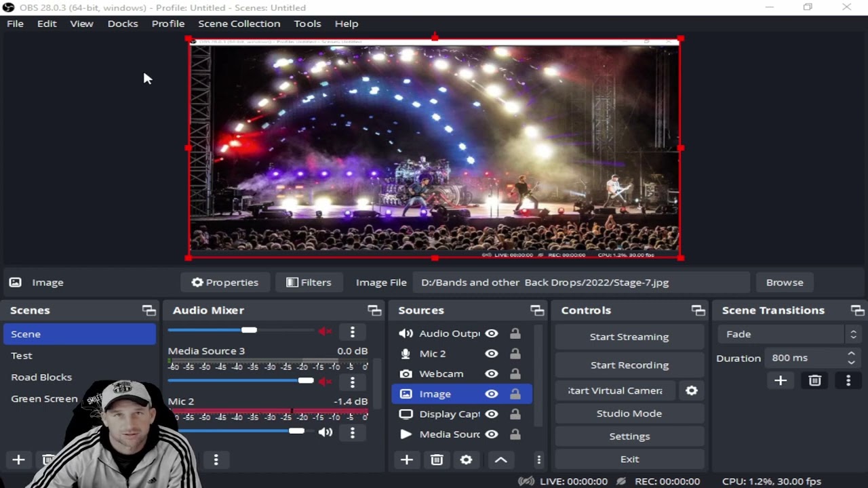Screen dimensions: 868x488
Task: Open OBS Settings button
Action: [629, 436]
